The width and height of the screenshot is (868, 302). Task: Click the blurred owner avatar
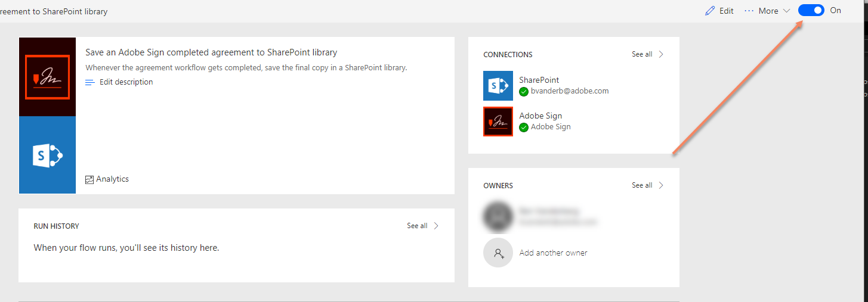(498, 216)
